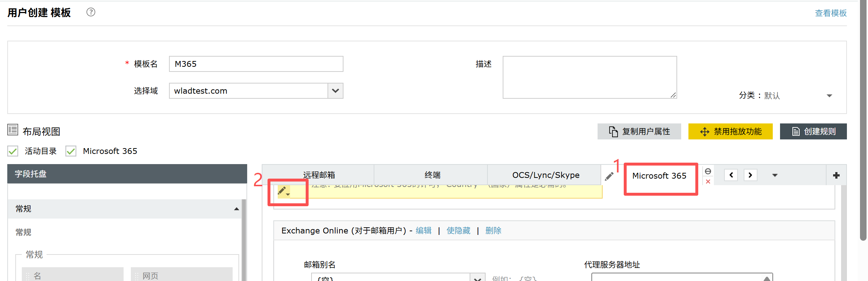Select the Microsoft 365 tab
Image resolution: width=868 pixels, height=281 pixels.
point(659,176)
